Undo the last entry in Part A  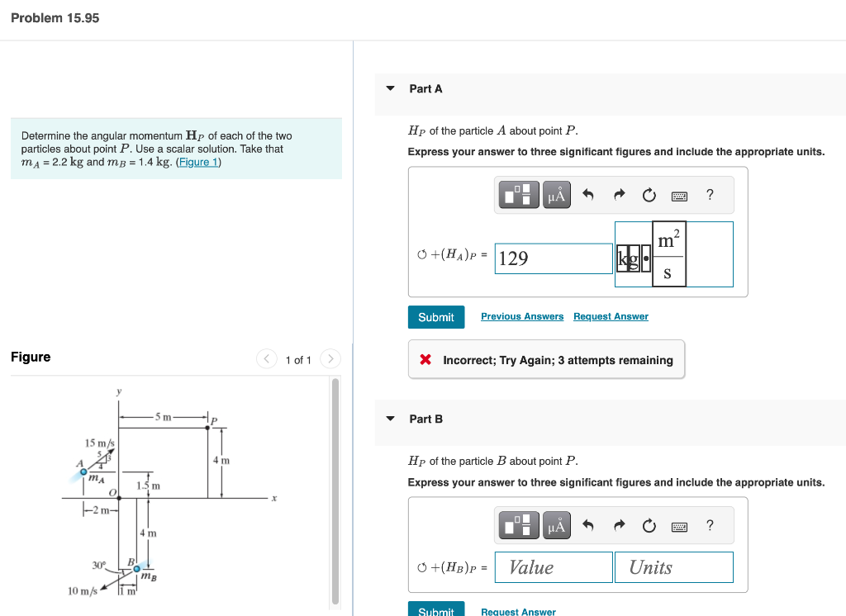click(589, 194)
